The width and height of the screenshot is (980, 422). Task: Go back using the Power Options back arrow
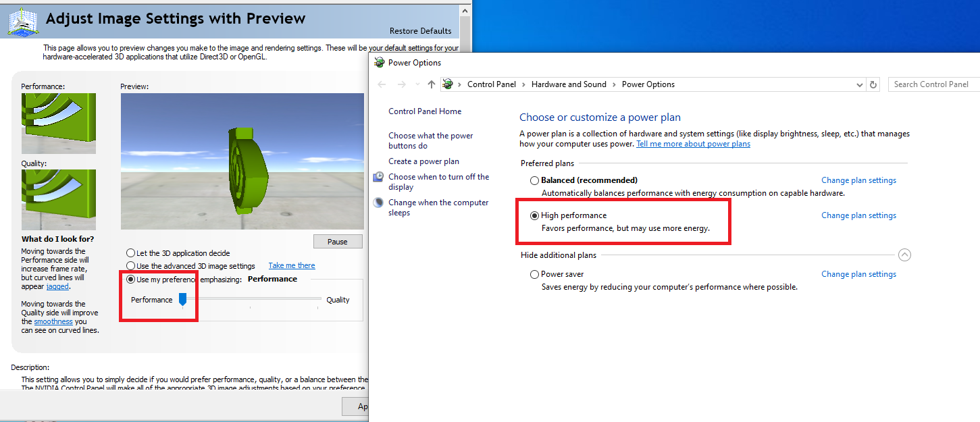pyautogui.click(x=382, y=84)
